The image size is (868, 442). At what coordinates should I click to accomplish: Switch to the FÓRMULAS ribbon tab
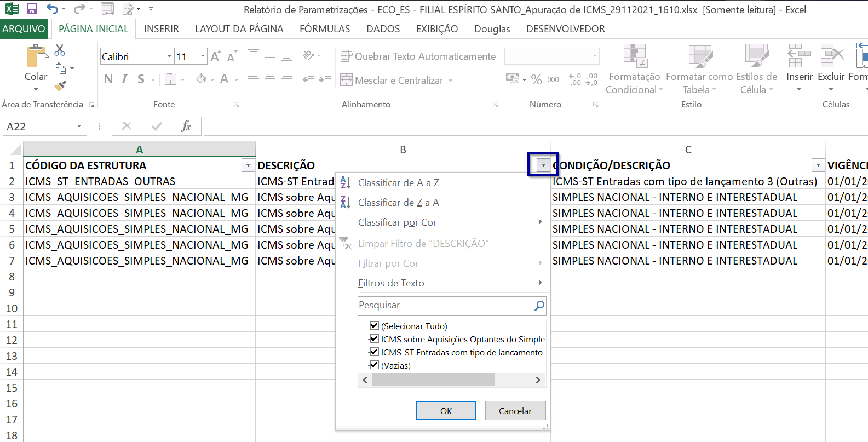[x=325, y=29]
